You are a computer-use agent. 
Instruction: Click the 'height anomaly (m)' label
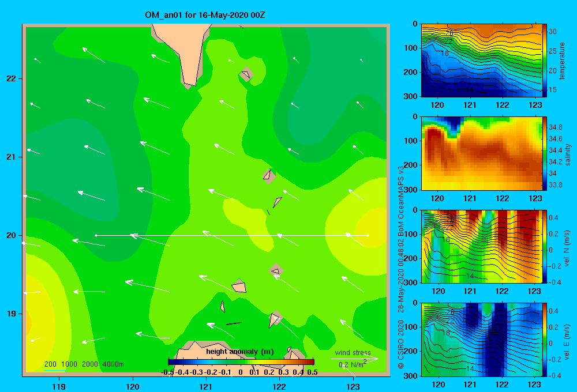click(240, 352)
